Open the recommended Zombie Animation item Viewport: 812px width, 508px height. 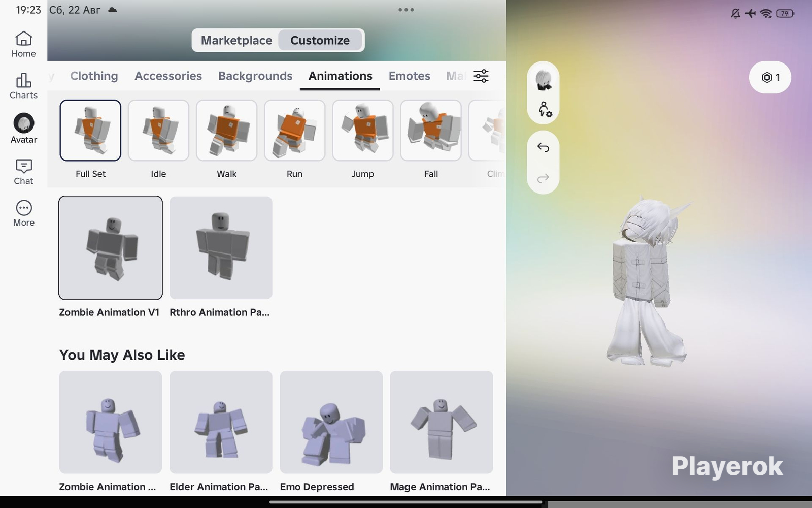[x=111, y=422]
